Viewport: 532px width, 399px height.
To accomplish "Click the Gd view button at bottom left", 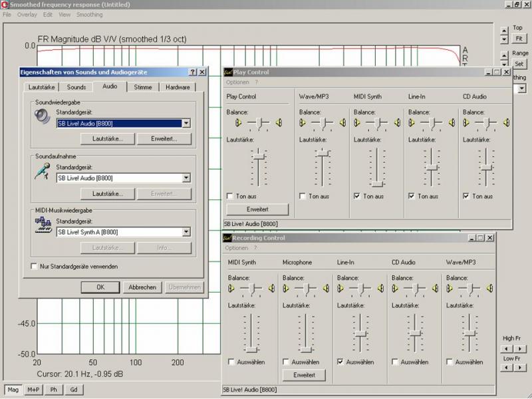I will point(73,390).
